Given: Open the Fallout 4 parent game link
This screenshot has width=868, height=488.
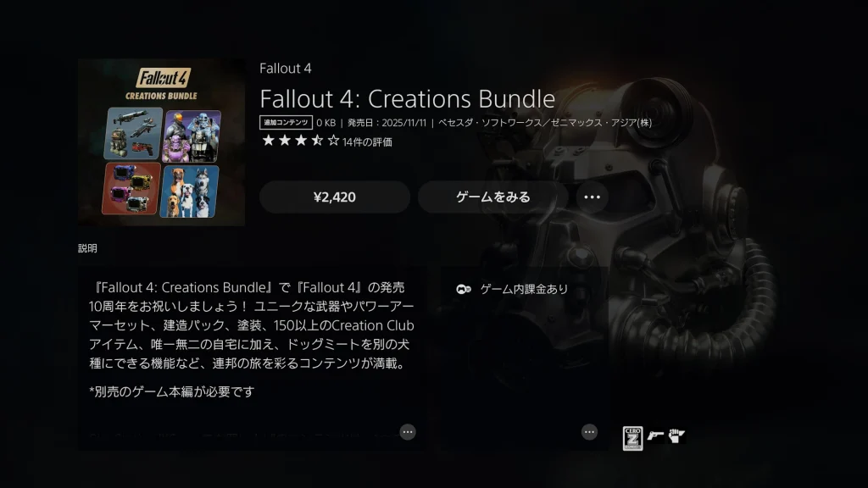Looking at the screenshot, I should pos(286,68).
